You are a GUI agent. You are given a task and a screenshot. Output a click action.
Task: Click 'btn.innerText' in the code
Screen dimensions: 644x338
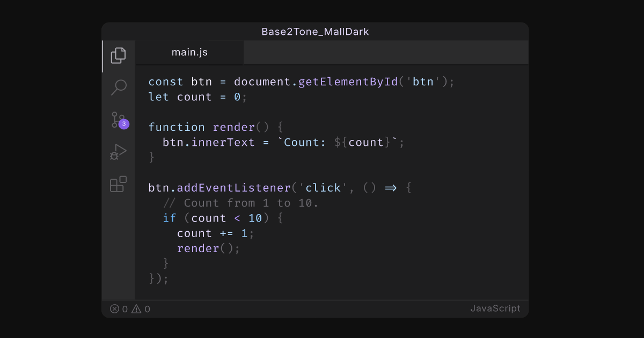[x=209, y=142]
